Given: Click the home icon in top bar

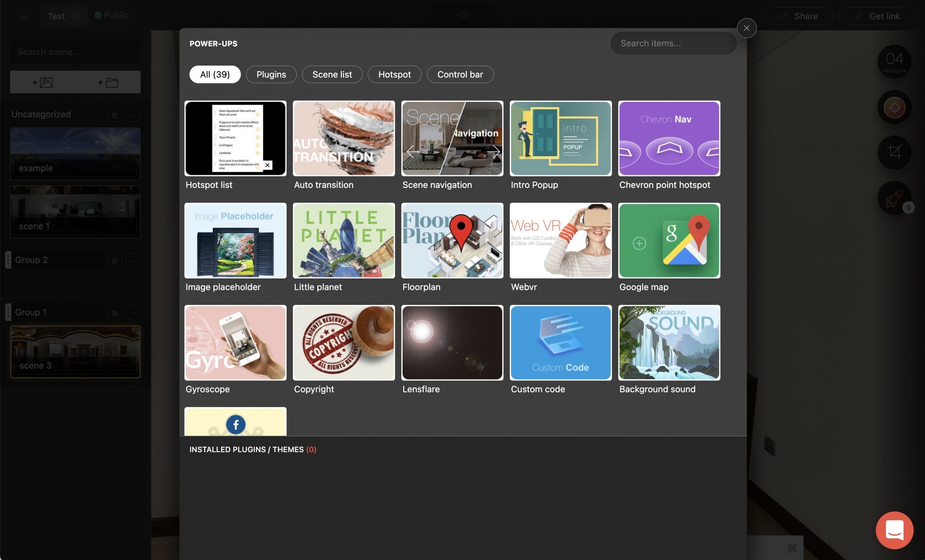Looking at the screenshot, I should point(23,16).
